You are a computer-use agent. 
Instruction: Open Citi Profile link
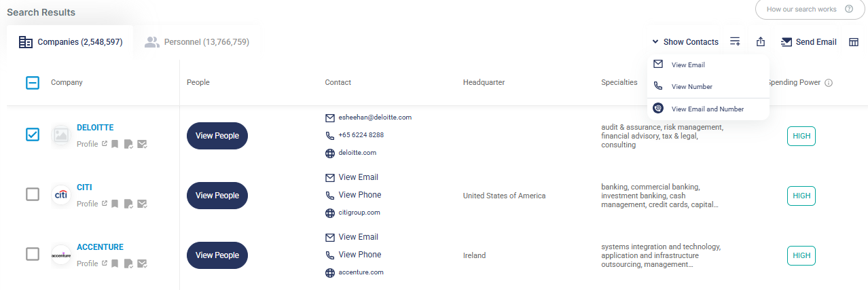point(92,204)
